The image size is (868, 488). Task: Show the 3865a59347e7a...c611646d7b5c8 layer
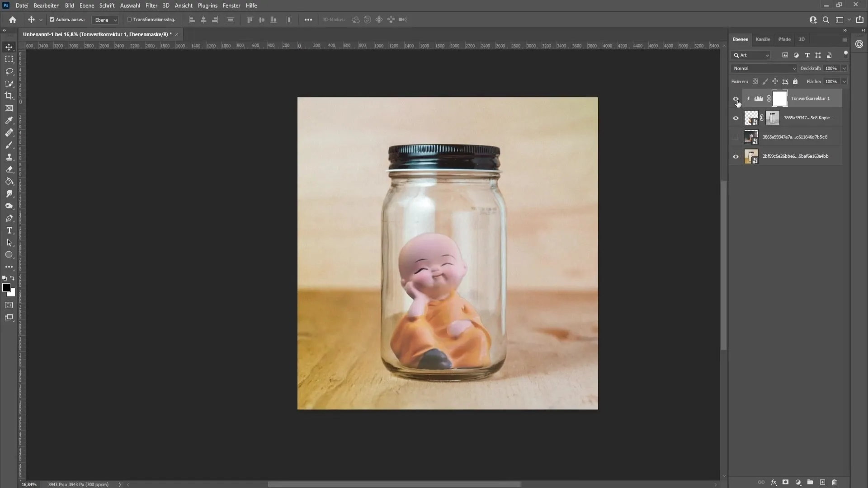click(736, 137)
